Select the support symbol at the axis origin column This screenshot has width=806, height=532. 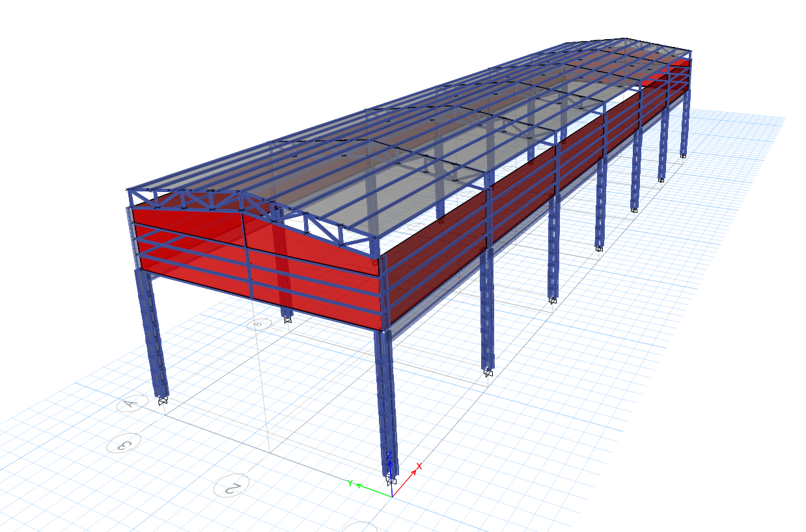click(391, 481)
